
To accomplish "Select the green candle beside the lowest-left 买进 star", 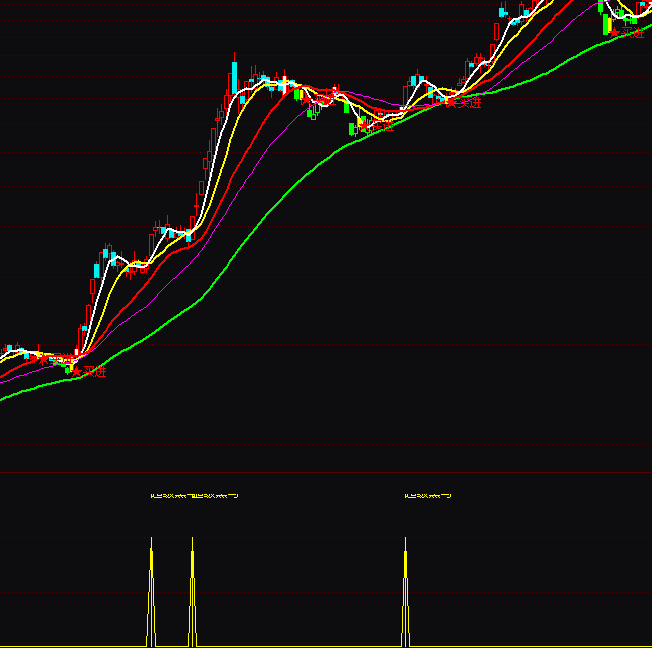I will [x=69, y=369].
